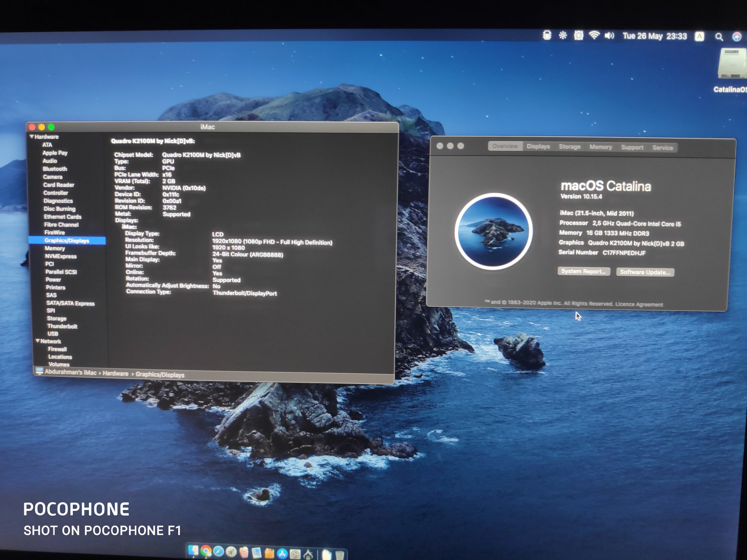747x560 pixels.
Task: Select ATA in the sidebar
Action: [x=47, y=145]
